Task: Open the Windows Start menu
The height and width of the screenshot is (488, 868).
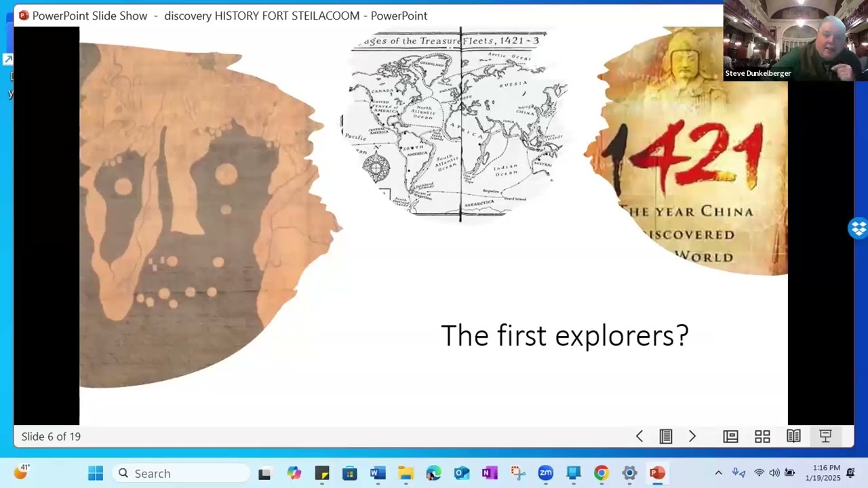Action: click(x=96, y=473)
